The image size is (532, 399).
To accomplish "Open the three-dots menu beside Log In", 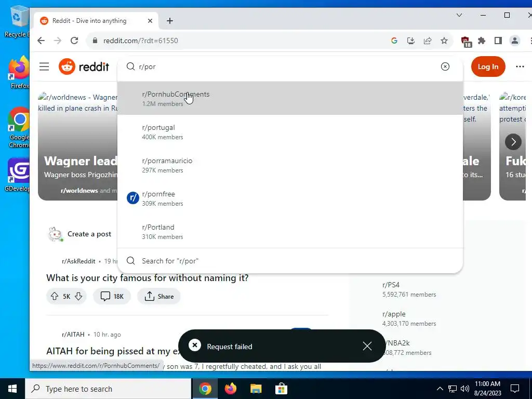I will (520, 66).
